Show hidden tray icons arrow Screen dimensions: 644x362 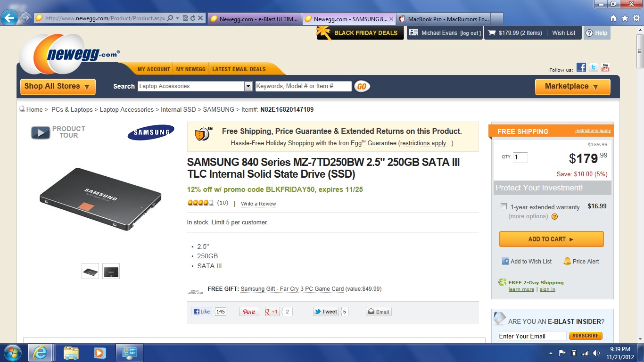coord(551,353)
